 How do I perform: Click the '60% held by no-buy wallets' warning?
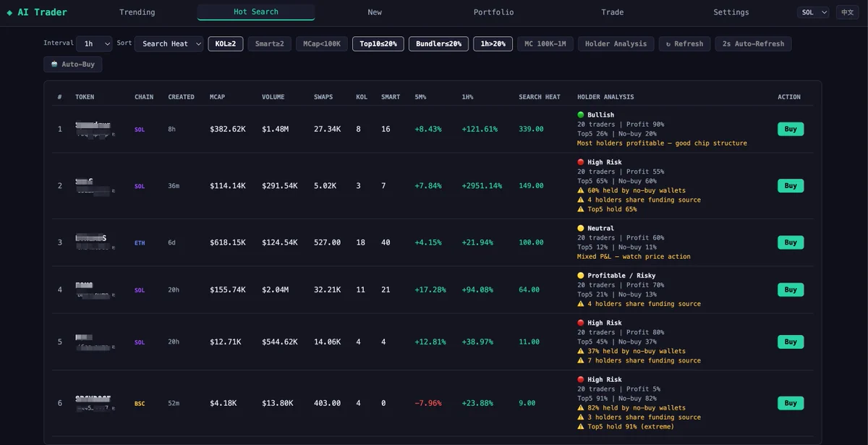(x=631, y=191)
